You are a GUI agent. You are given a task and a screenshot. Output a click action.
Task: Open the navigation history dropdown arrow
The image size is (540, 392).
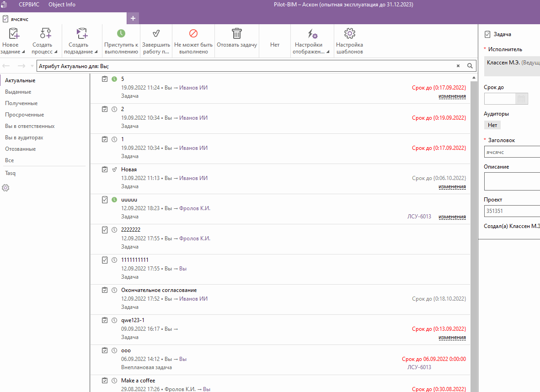32,66
